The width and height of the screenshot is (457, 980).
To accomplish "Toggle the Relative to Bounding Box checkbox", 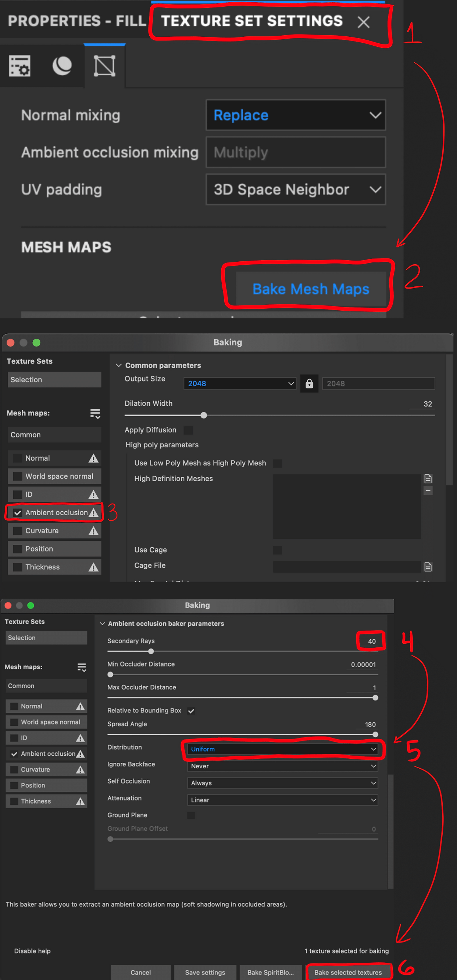I will pyautogui.click(x=191, y=711).
